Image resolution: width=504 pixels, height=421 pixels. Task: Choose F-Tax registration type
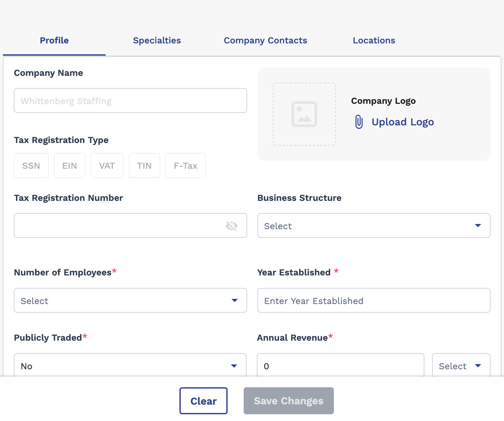tap(186, 166)
